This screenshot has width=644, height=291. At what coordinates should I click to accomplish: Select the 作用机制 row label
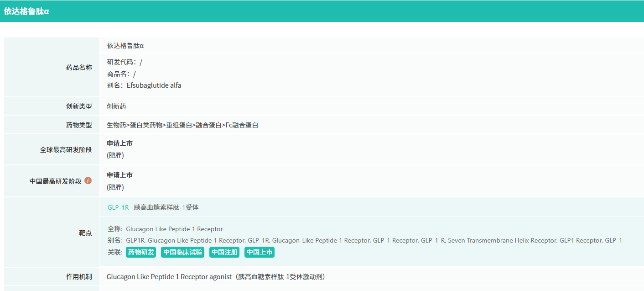79,277
